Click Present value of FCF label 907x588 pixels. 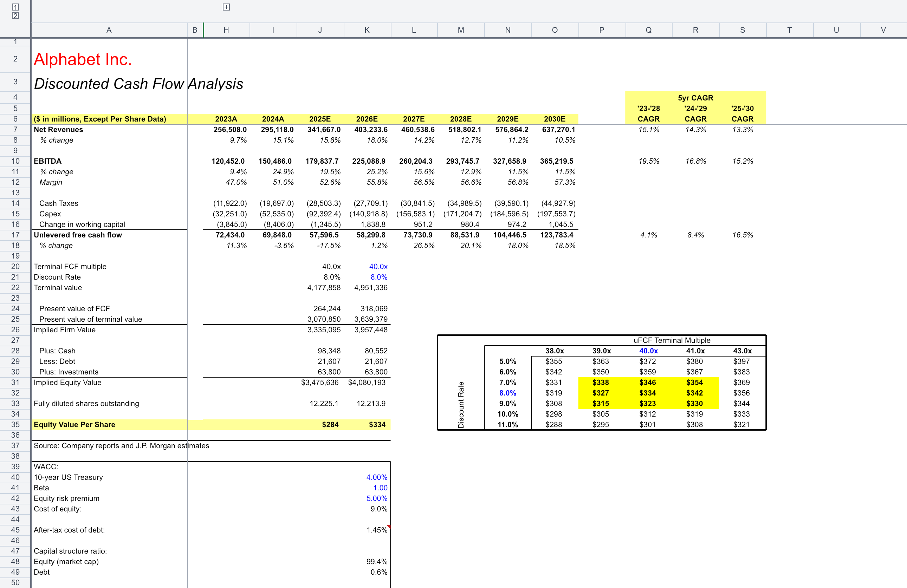tap(74, 309)
